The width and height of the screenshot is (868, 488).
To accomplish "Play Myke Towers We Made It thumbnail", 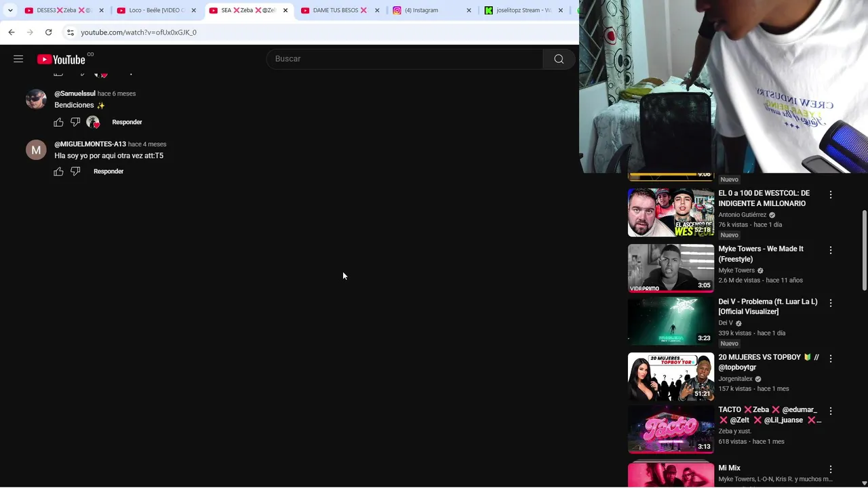I will (671, 268).
